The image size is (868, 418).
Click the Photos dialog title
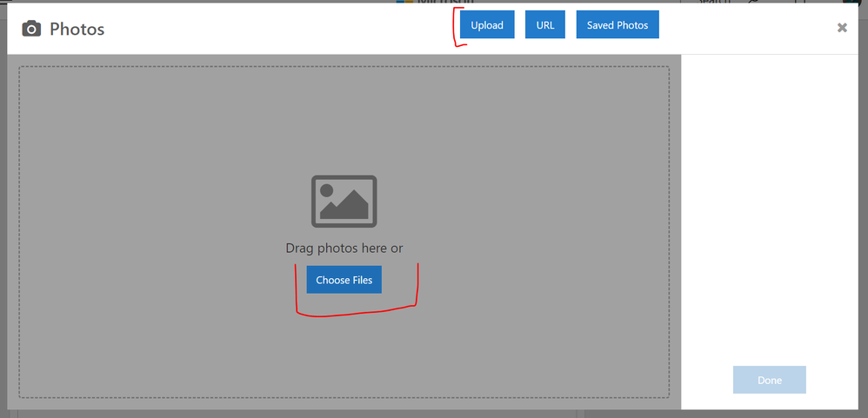[77, 29]
